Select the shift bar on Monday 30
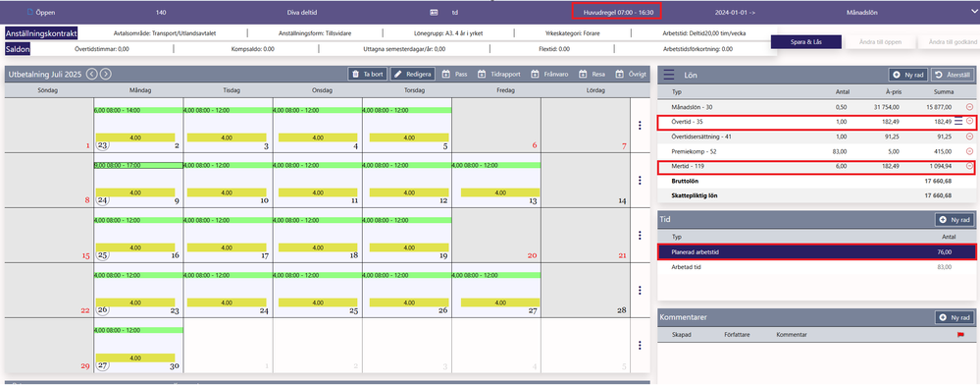980x385 pixels. point(138,330)
